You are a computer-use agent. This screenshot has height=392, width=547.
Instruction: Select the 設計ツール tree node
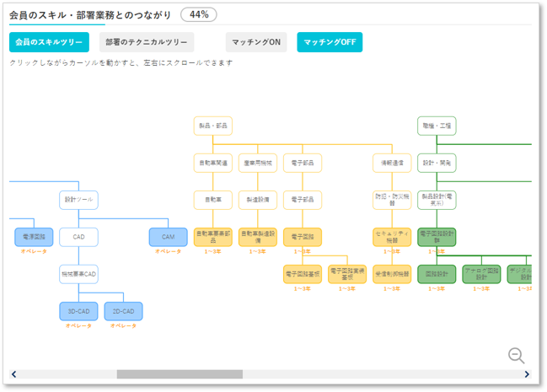pos(78,200)
